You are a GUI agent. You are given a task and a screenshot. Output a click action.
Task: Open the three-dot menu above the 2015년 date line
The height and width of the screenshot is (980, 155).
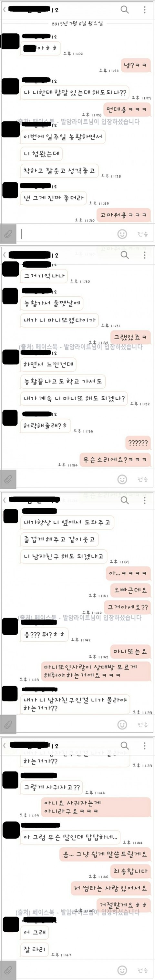[144, 9]
